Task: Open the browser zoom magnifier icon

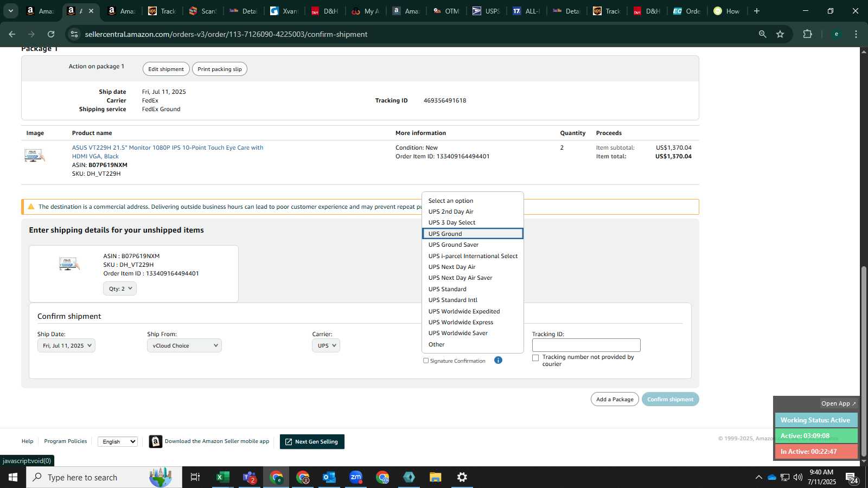Action: (762, 34)
